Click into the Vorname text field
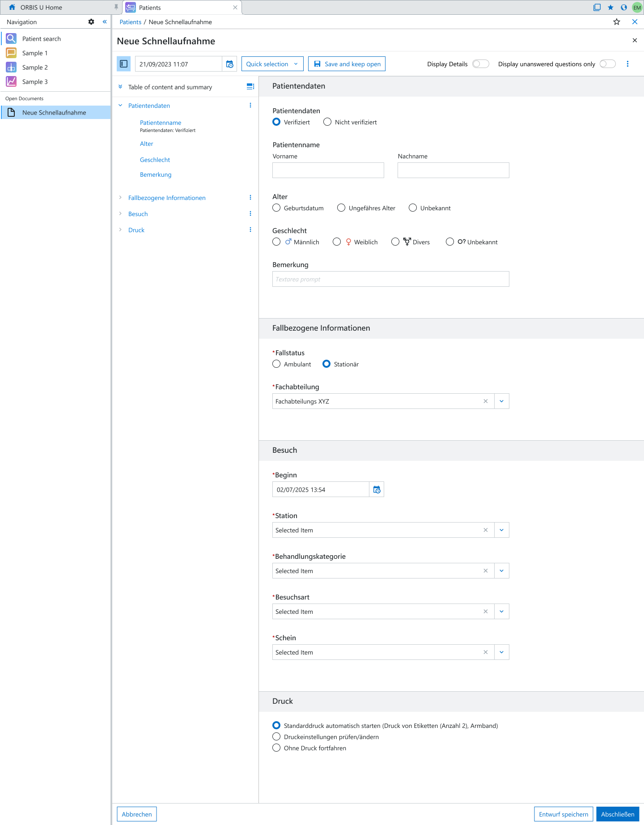Viewport: 644px width, 825px height. (x=328, y=170)
